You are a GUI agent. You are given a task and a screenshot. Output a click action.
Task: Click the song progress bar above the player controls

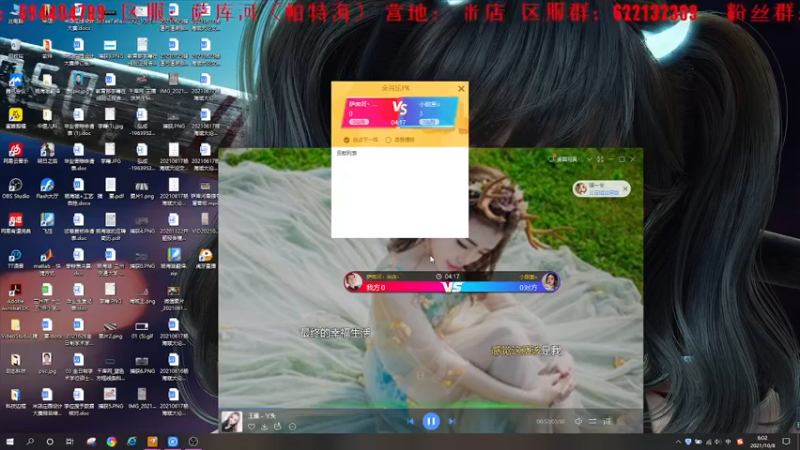[x=431, y=408]
